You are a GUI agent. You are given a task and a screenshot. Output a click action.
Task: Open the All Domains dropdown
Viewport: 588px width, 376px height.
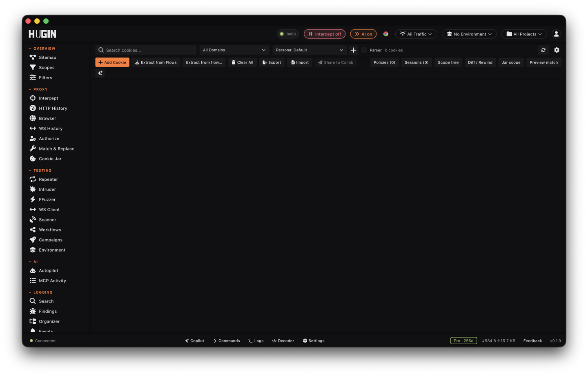(234, 50)
